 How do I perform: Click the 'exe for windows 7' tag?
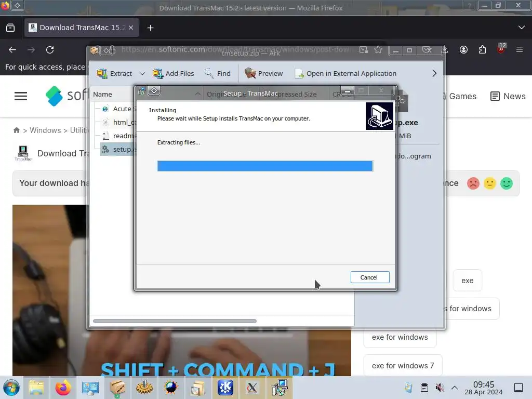403,366
